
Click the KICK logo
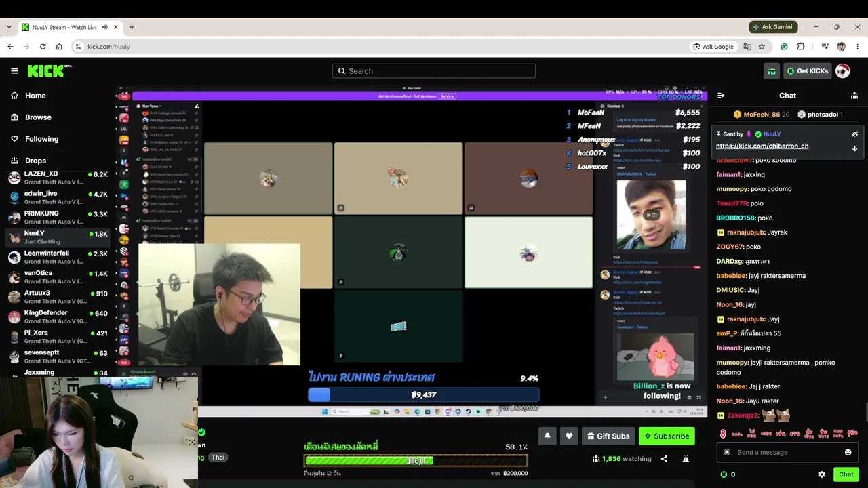[x=50, y=71]
